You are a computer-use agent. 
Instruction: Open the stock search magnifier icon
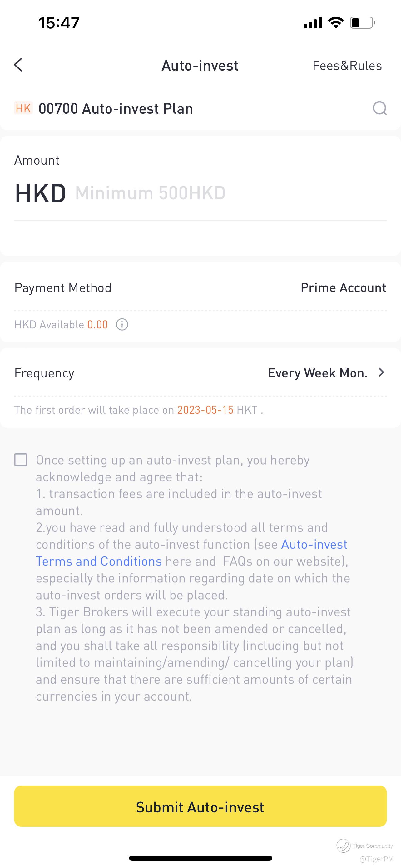379,108
